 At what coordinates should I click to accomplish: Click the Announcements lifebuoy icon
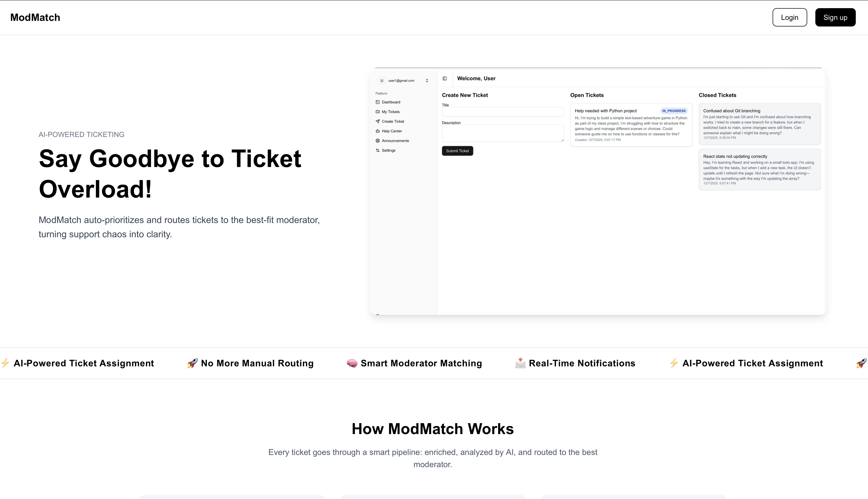point(378,141)
